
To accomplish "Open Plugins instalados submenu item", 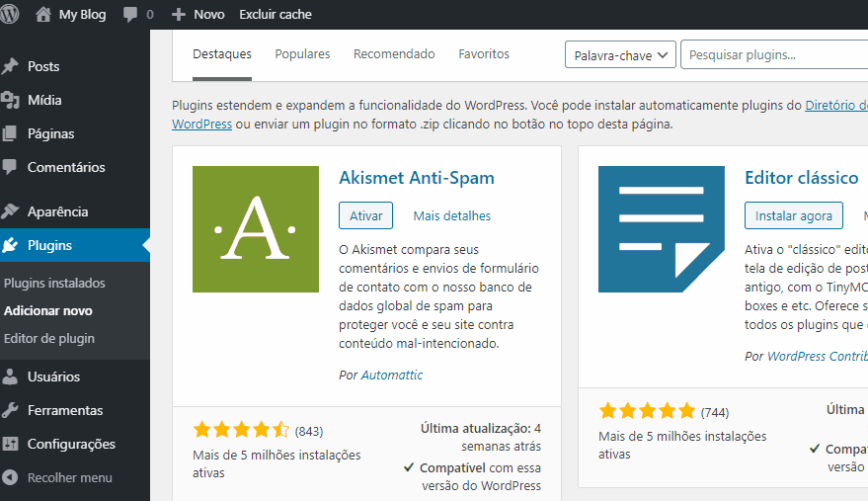I will (54, 284).
